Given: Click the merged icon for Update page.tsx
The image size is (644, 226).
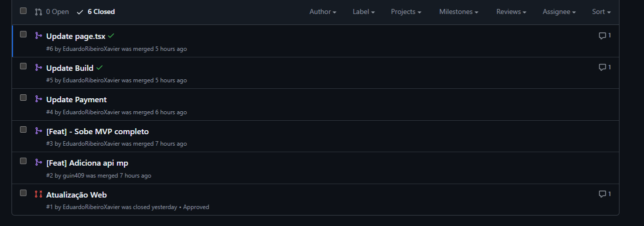Looking at the screenshot, I should point(38,35).
